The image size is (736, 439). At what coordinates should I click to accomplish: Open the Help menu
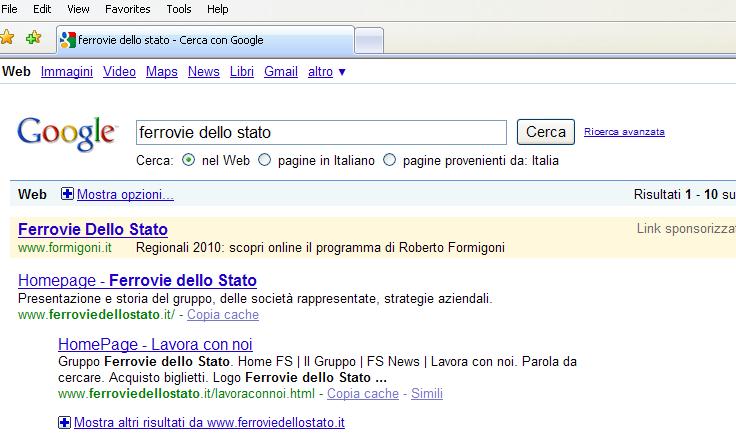click(218, 9)
